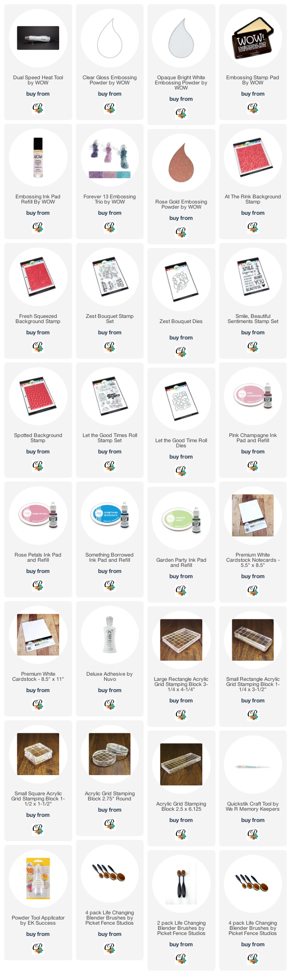Click buy from under Rose Petals Ink Pad
The image size is (291, 980).
38,571
